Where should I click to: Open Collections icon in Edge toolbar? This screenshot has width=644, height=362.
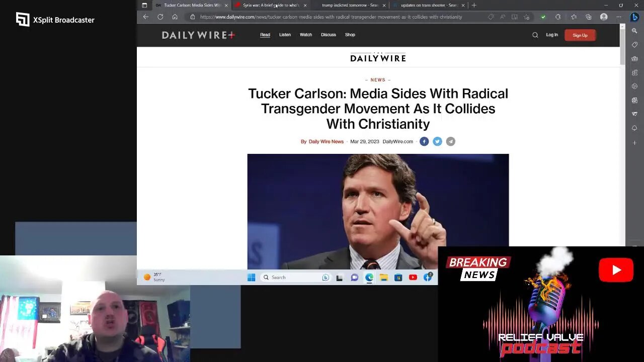[588, 17]
